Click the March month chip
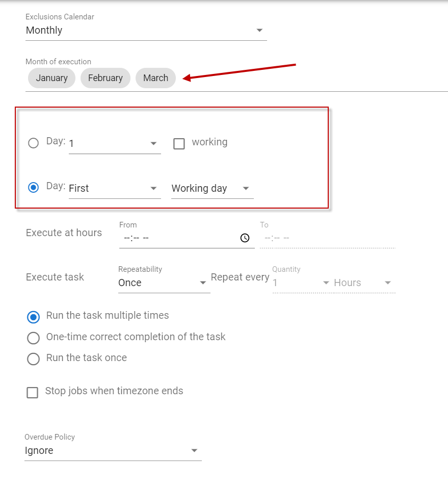 tap(156, 78)
